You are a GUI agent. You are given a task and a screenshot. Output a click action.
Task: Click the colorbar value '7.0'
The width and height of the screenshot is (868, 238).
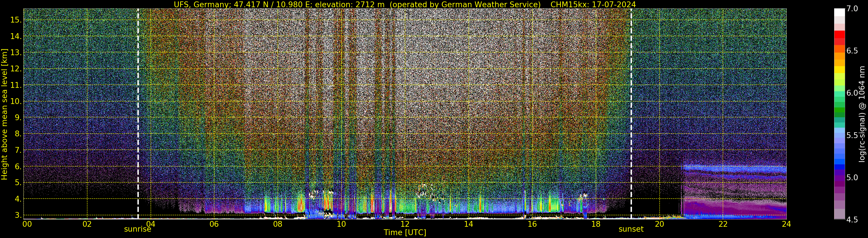point(852,9)
